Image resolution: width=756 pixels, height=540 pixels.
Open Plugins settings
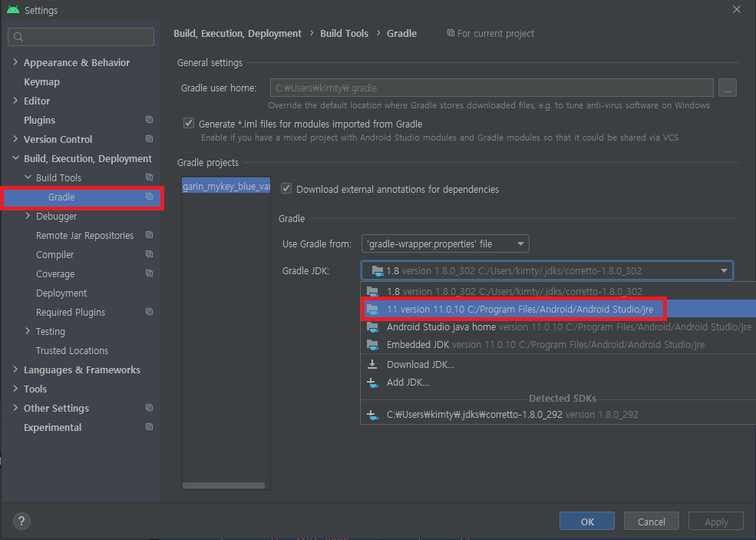point(40,120)
